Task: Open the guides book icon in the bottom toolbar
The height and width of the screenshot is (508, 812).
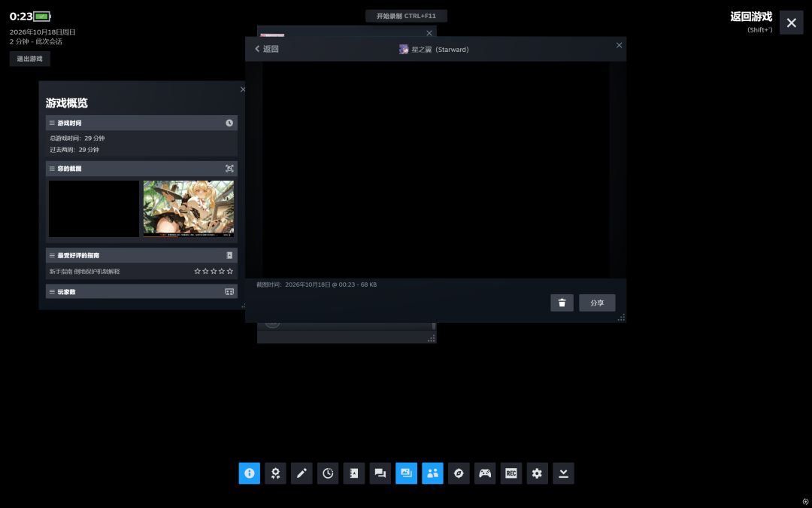Action: click(354, 473)
